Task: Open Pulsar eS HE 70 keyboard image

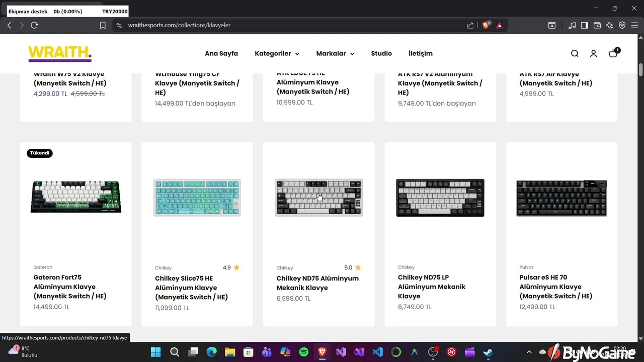Action: point(562,198)
